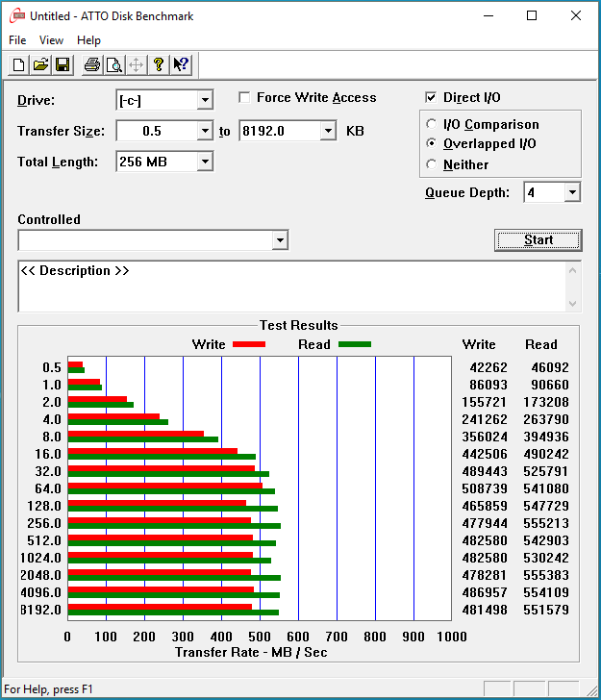The width and height of the screenshot is (601, 700).
Task: Open the File menu
Action: 17,40
